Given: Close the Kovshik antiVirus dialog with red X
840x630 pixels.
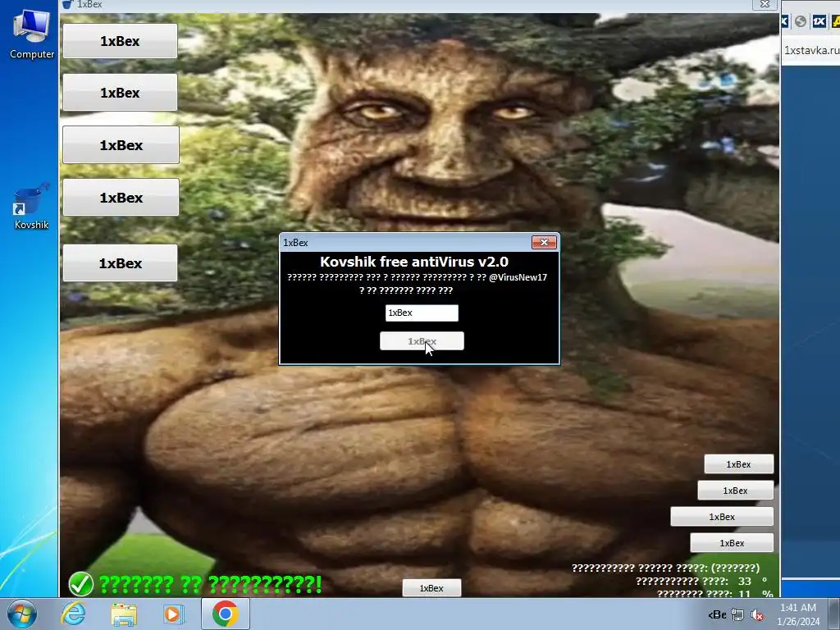Looking at the screenshot, I should [544, 242].
